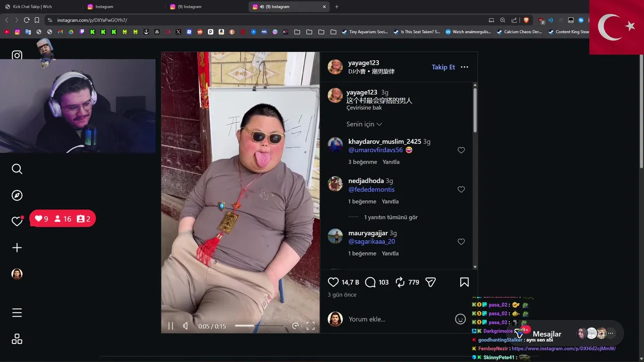Open the share icon in address bar
Screen dimensions: 644x362
click(x=514, y=20)
